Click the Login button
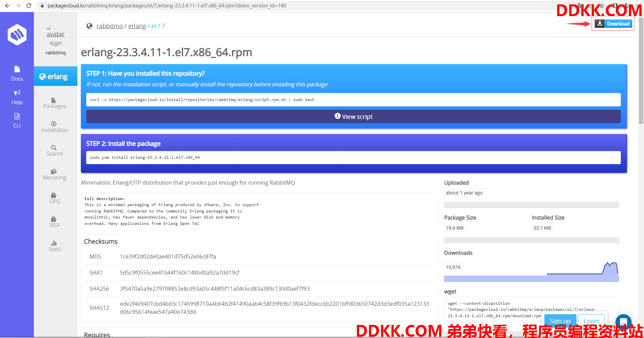 coord(591,321)
